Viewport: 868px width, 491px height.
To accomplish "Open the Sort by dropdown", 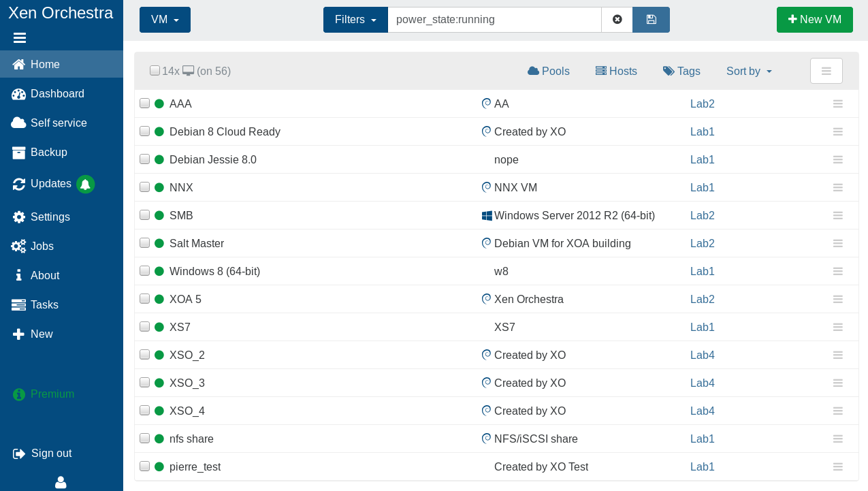I will pos(749,71).
